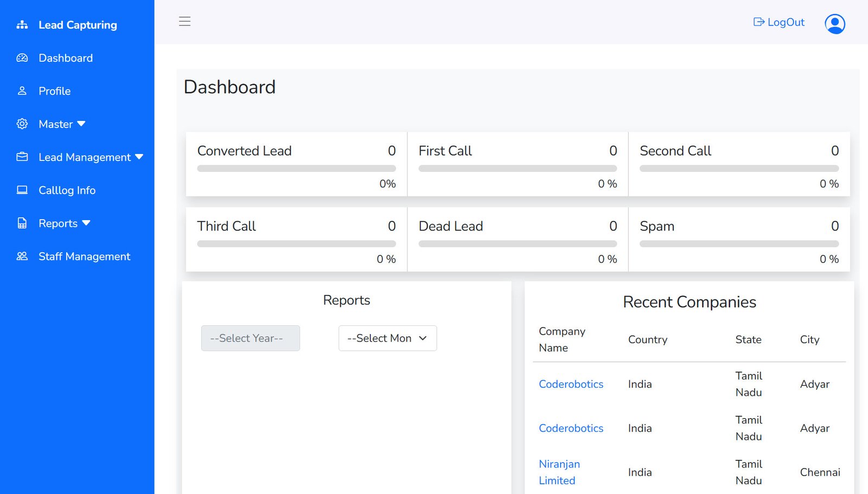This screenshot has height=494, width=868.
Task: Select Master in the sidebar
Action: coord(56,124)
